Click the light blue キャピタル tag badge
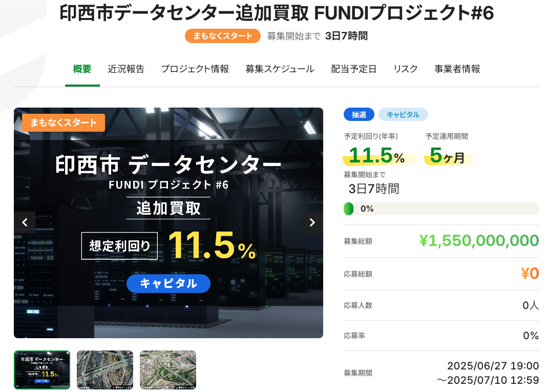The height and width of the screenshot is (392, 547). pyautogui.click(x=403, y=114)
